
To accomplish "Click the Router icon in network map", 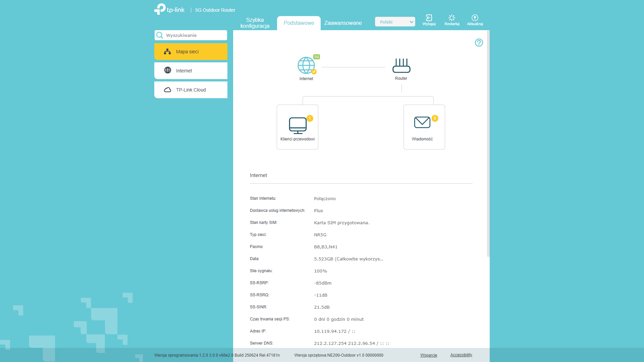I will point(401,66).
